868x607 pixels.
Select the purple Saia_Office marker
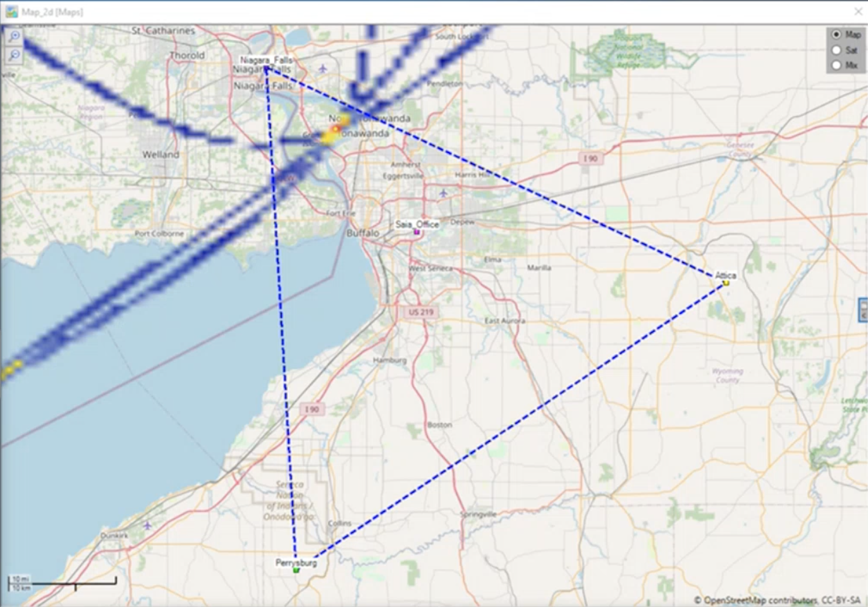pyautogui.click(x=417, y=232)
